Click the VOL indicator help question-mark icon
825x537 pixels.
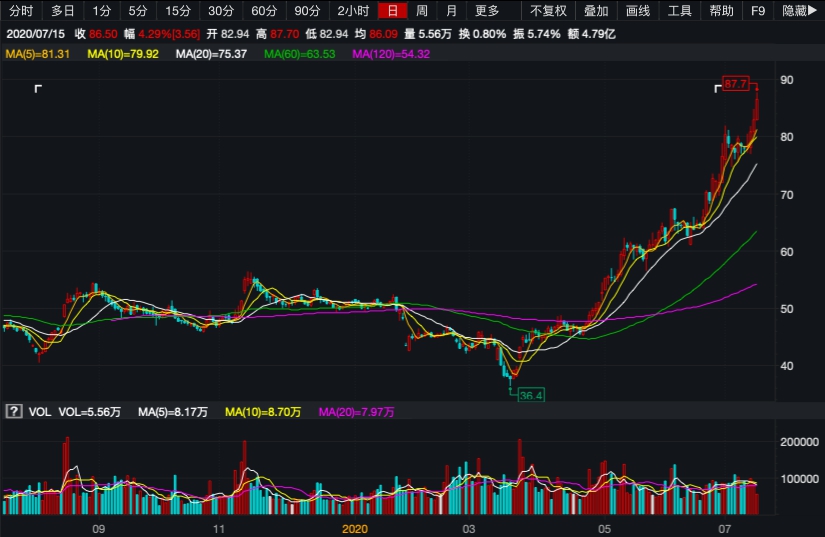(14, 411)
